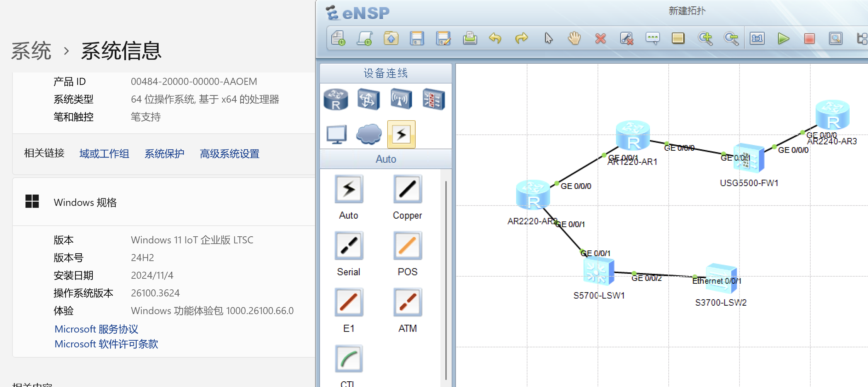Choose the E1 cable type
The height and width of the screenshot is (387, 868).
pyautogui.click(x=349, y=302)
